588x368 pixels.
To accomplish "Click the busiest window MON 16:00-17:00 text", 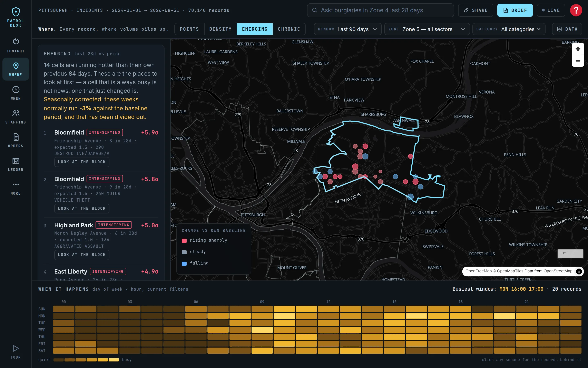I will click(x=521, y=289).
